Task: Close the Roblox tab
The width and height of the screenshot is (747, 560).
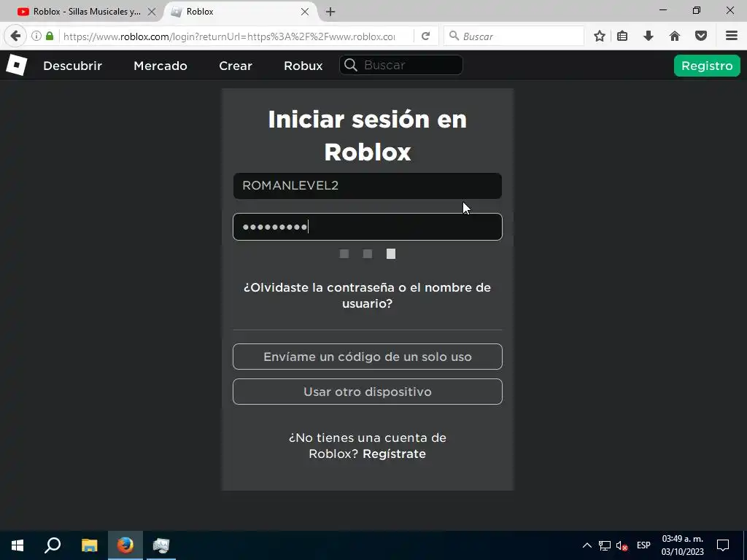Action: [305, 12]
